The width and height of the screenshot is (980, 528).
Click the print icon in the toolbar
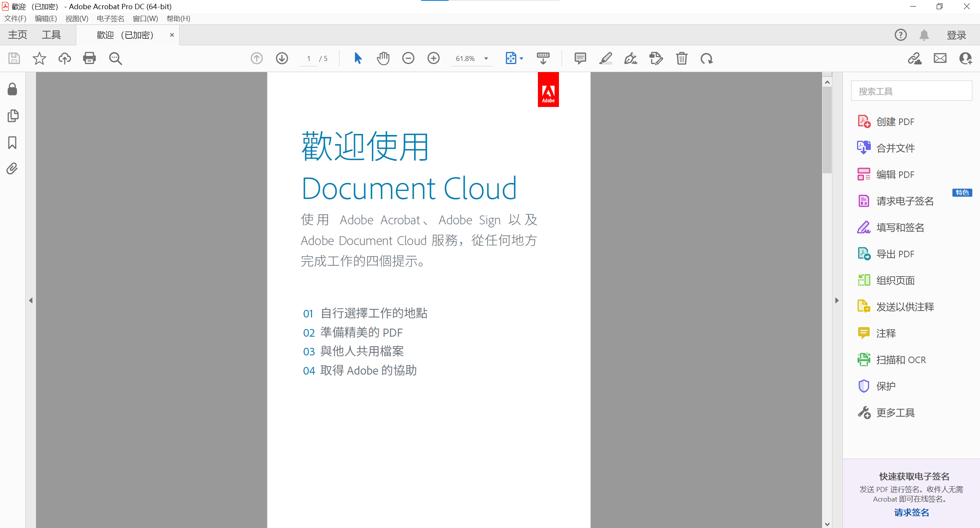coord(89,58)
